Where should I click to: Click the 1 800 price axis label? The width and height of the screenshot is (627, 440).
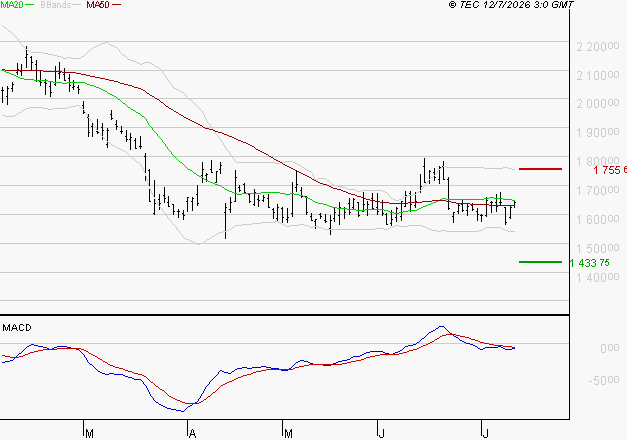click(x=598, y=162)
